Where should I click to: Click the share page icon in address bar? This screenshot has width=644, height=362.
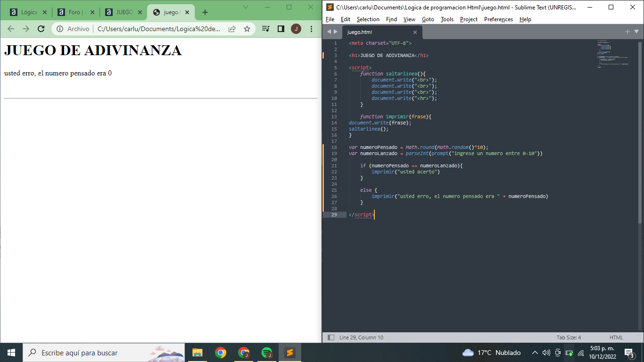pyautogui.click(x=232, y=29)
